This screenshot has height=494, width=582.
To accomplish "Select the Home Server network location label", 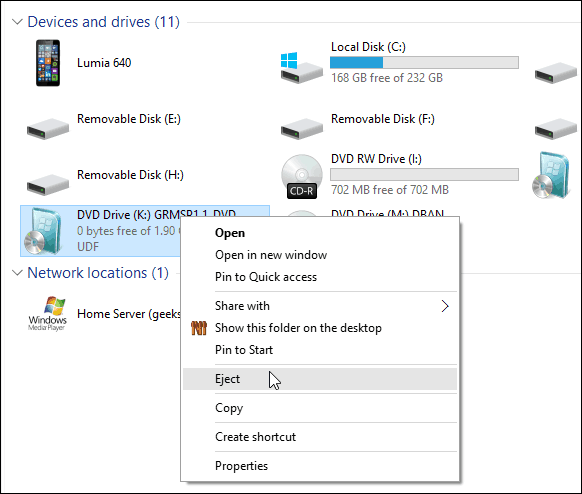I will click(x=129, y=314).
